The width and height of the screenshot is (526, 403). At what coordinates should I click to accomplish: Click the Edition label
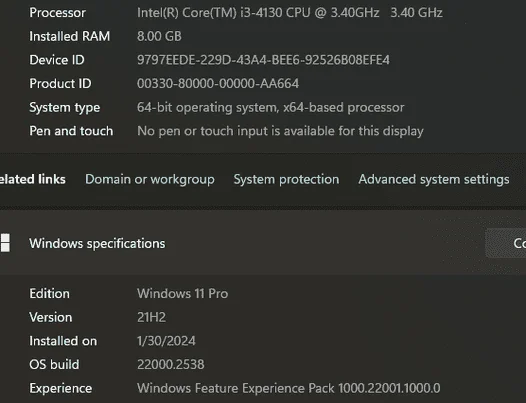tap(49, 294)
